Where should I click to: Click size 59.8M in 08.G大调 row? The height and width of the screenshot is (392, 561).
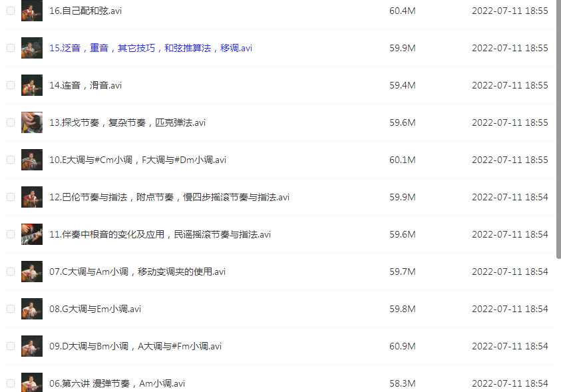(403, 309)
